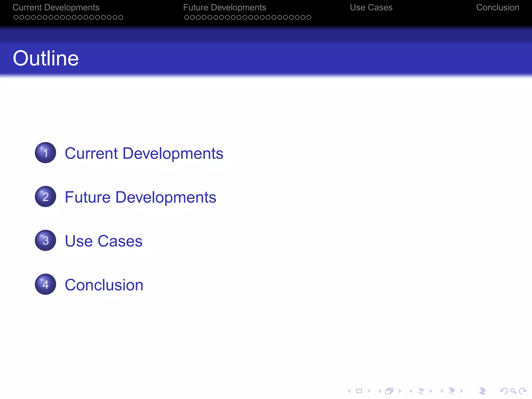The image size is (532, 399).
Task: Open Conclusion section in header
Action: click(x=498, y=8)
